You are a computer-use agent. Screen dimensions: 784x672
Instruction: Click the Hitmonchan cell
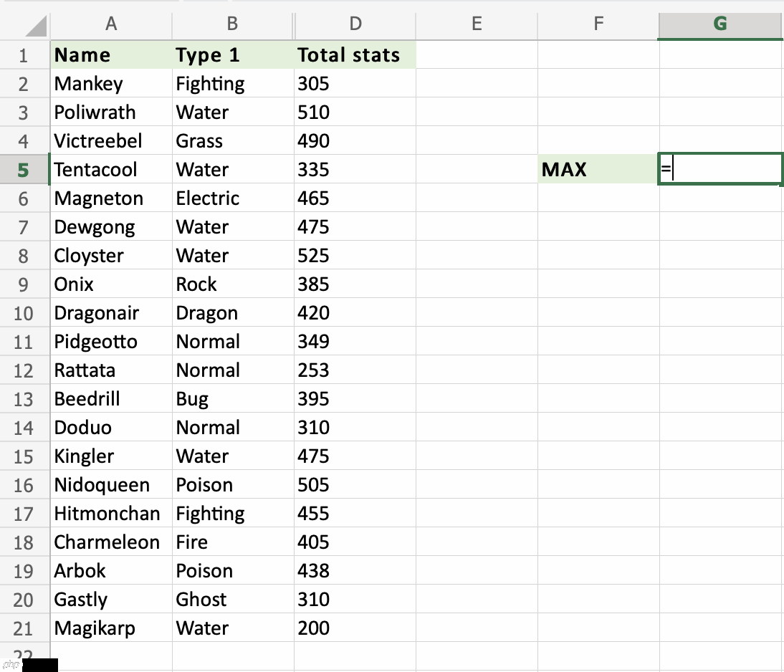tap(111, 514)
